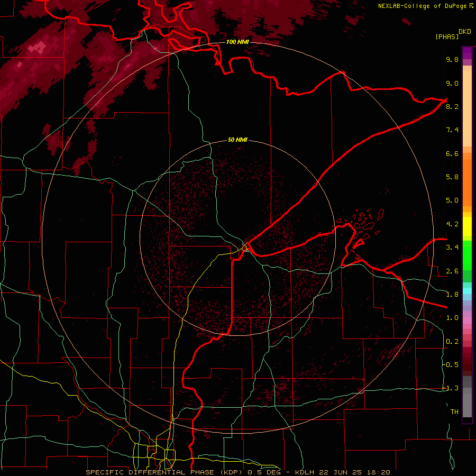Click the -0.5 value on the color scale
476x476 pixels.
(x=451, y=365)
